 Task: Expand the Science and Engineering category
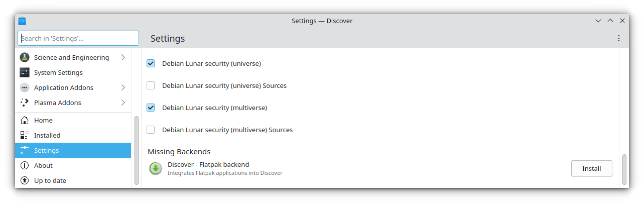click(123, 57)
